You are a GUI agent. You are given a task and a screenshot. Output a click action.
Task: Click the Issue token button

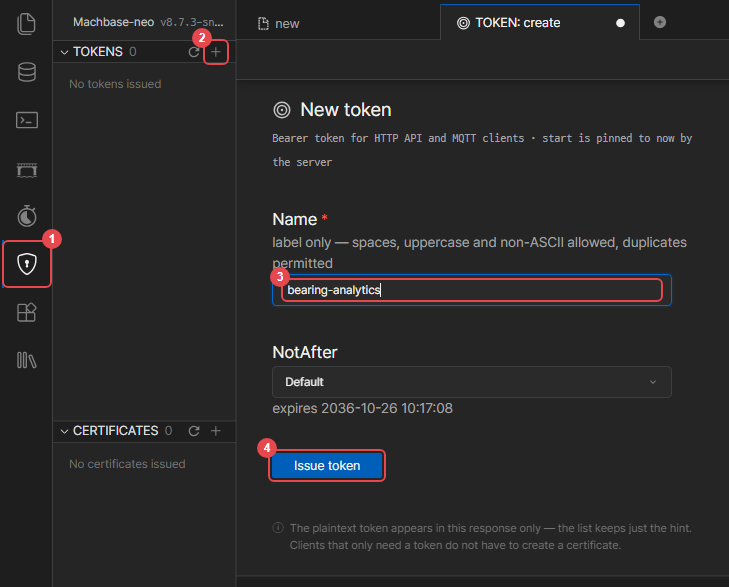pyautogui.click(x=327, y=466)
